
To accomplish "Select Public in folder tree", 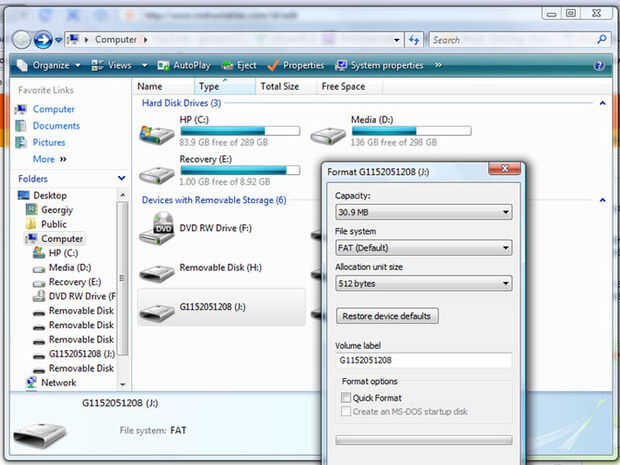I will click(x=54, y=224).
